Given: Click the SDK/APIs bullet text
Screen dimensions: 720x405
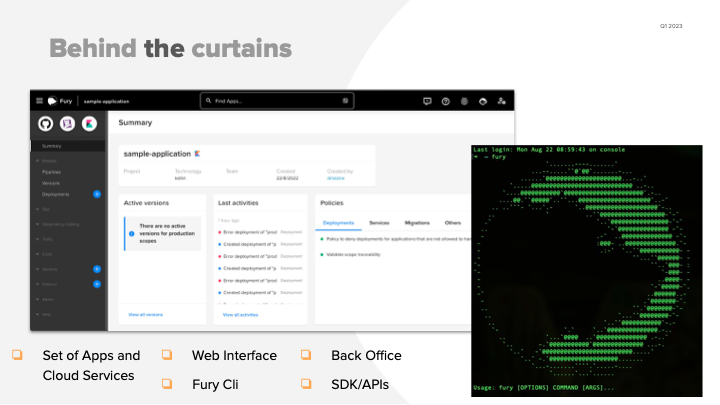Looking at the screenshot, I should click(360, 384).
